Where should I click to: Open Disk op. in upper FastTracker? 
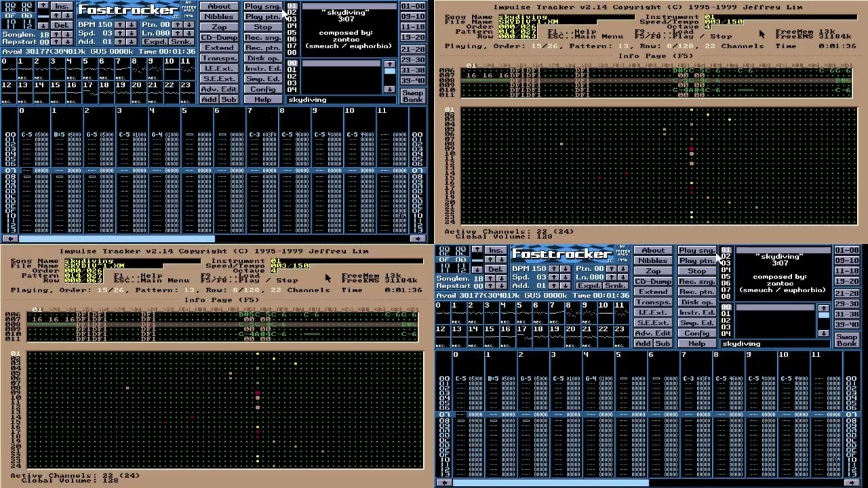click(x=262, y=58)
